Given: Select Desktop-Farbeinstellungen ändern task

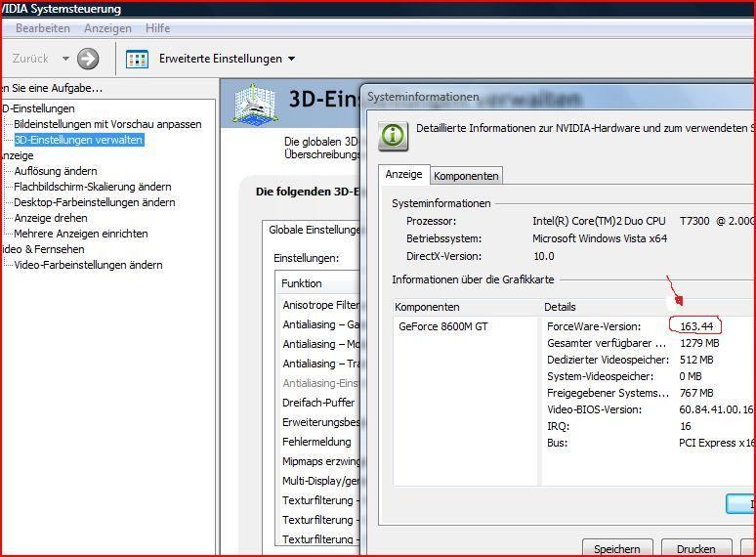Looking at the screenshot, I should coord(95,202).
